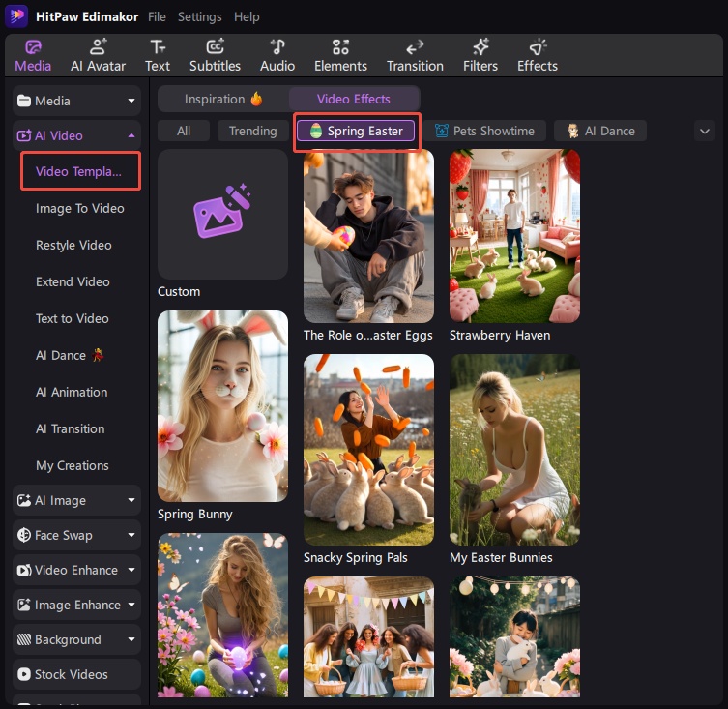Viewport: 728px width, 709px height.
Task: Select the All category filter
Action: 184,131
